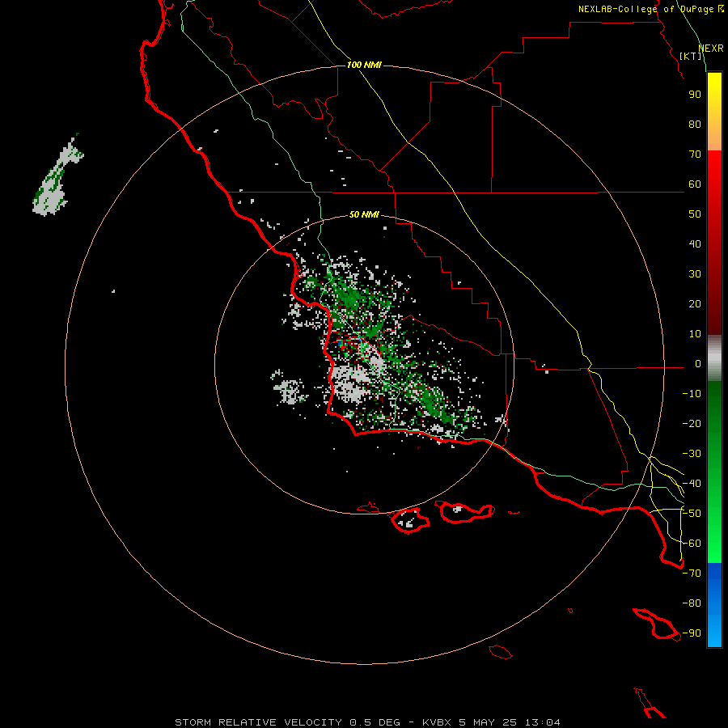Click the -70 value on velocity scale

[x=692, y=574]
